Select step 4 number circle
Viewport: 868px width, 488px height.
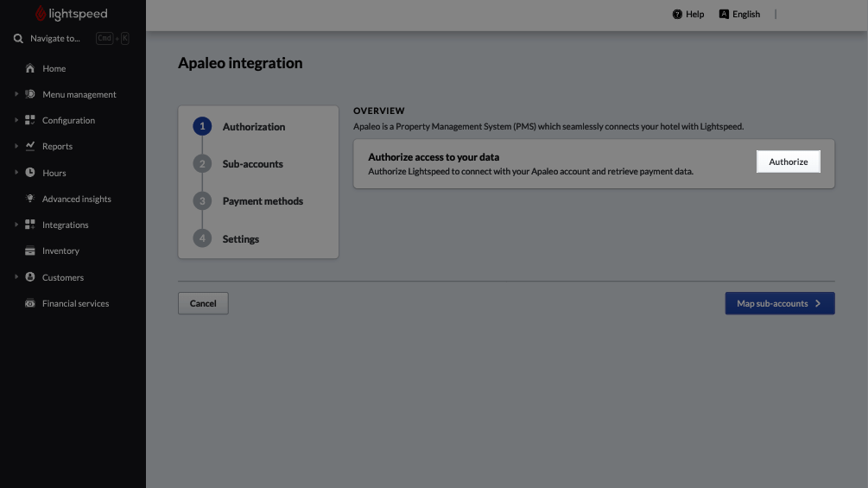202,238
